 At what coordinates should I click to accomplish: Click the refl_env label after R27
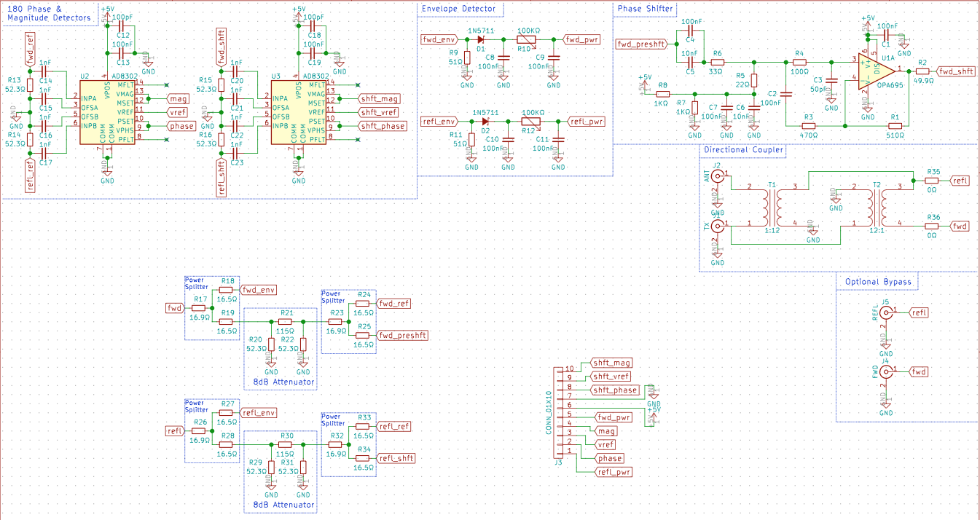(x=259, y=413)
